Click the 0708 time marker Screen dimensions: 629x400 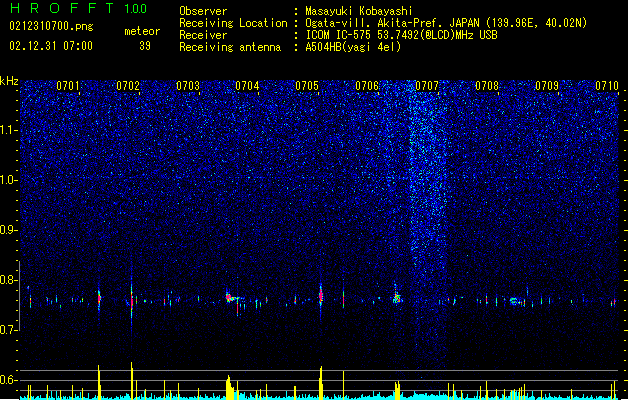click(487, 86)
